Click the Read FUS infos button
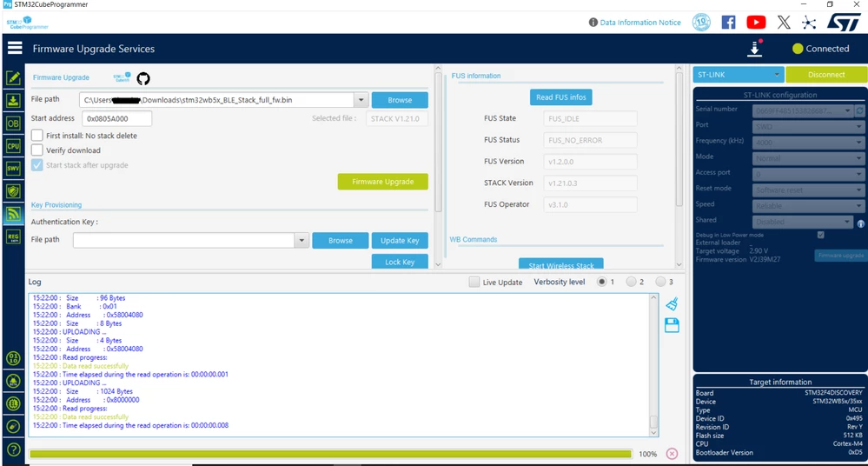Viewport: 868px width, 466px height. pos(560,97)
